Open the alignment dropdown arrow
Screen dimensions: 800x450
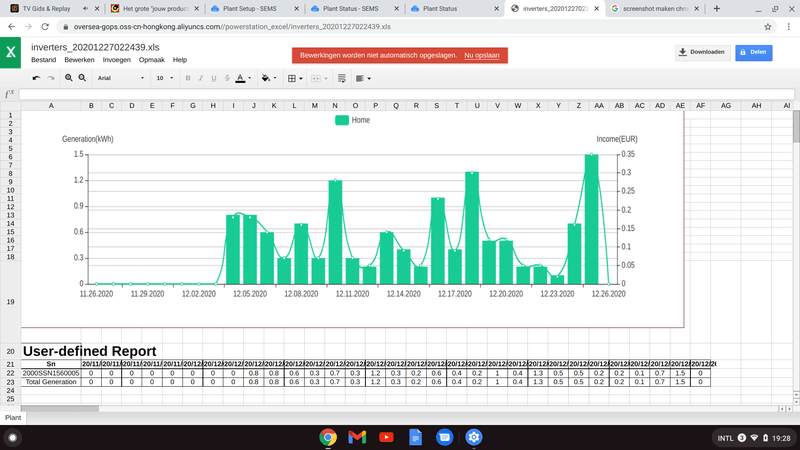click(x=369, y=78)
